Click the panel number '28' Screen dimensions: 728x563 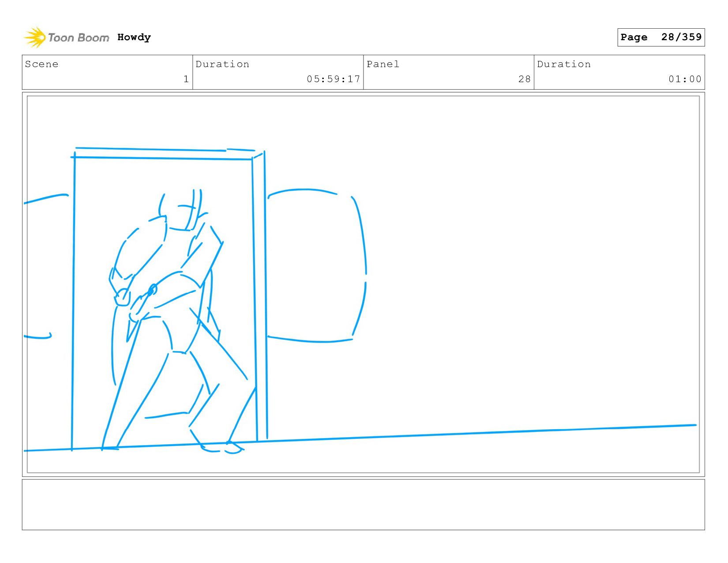[x=525, y=79]
